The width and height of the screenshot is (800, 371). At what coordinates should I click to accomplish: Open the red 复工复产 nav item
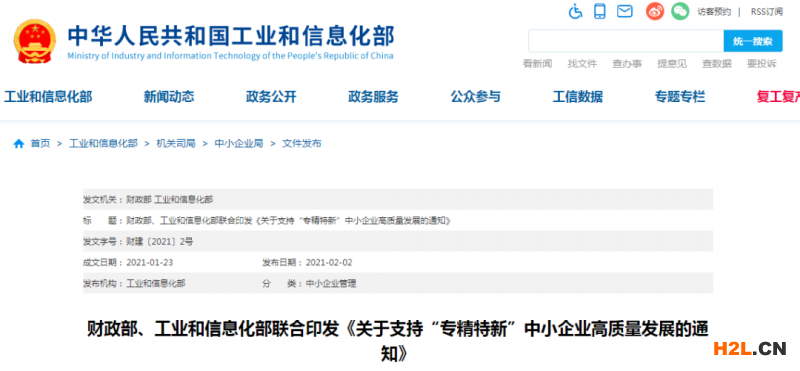click(x=778, y=96)
